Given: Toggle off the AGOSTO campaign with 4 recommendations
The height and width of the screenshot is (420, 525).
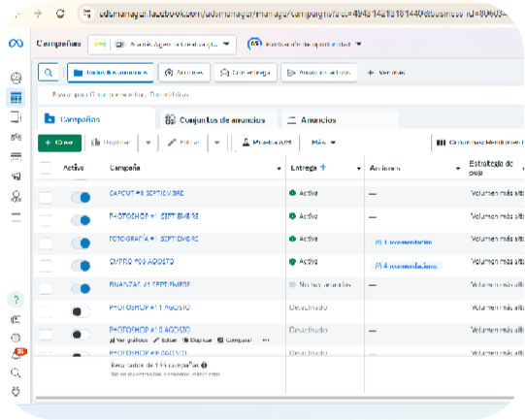Looking at the screenshot, I should click(x=81, y=266).
